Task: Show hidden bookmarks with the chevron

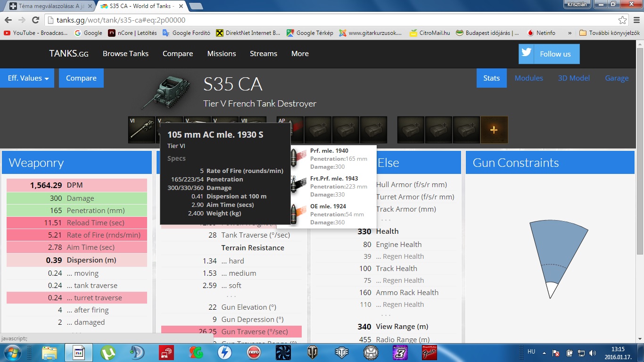Action: click(570, 33)
